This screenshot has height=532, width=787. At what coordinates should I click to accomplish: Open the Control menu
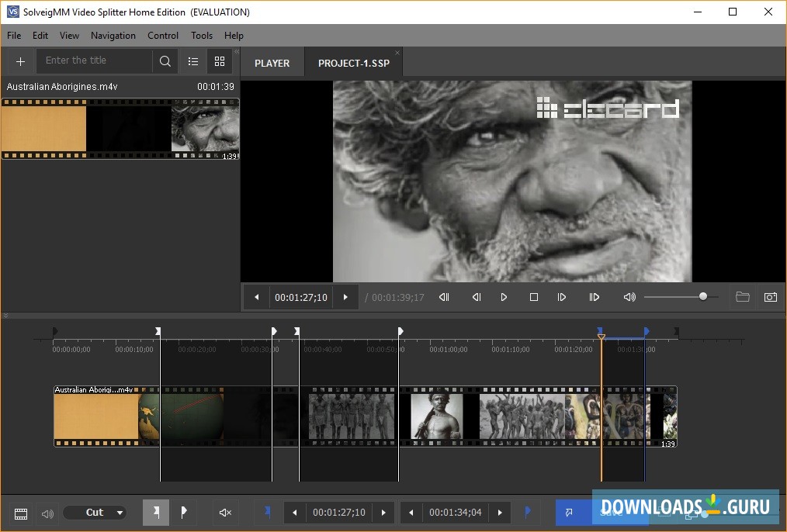click(163, 36)
